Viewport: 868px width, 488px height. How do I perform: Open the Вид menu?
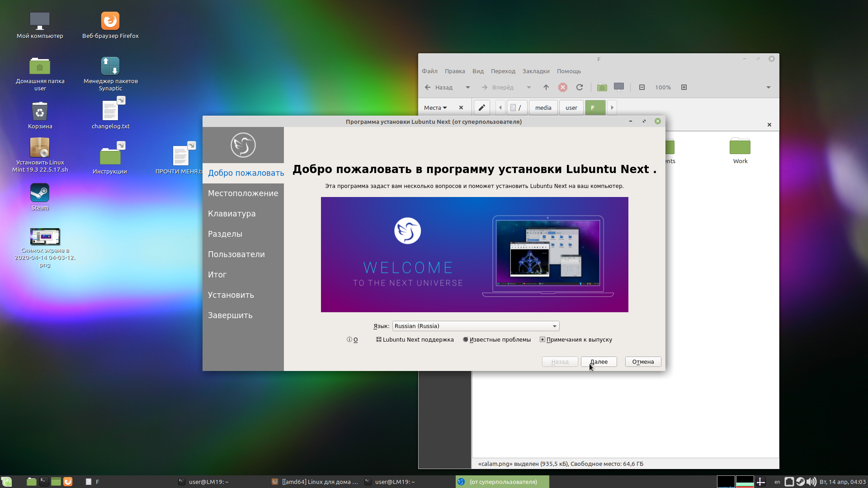coord(478,71)
